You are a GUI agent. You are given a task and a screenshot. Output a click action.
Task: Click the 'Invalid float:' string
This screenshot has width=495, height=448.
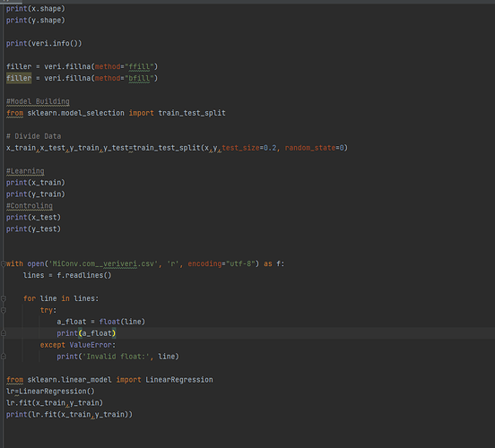pos(116,357)
